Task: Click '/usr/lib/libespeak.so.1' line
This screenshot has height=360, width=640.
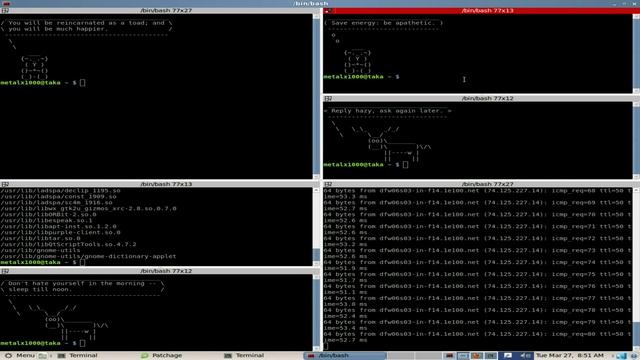Action: click(x=47, y=220)
